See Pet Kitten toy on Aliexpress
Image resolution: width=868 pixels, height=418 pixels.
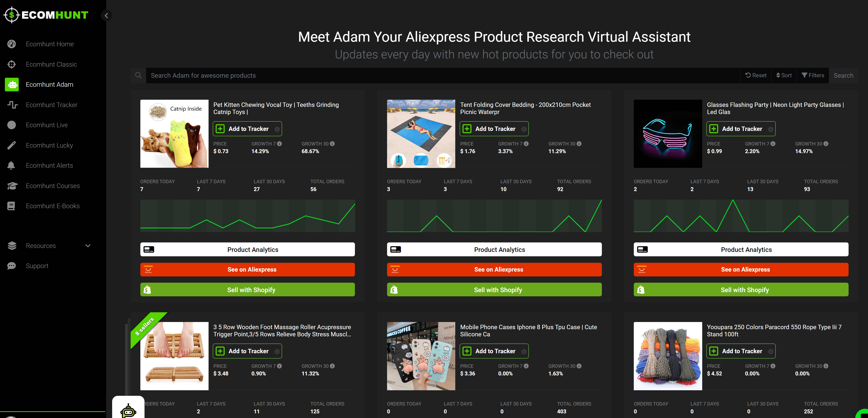coord(248,270)
